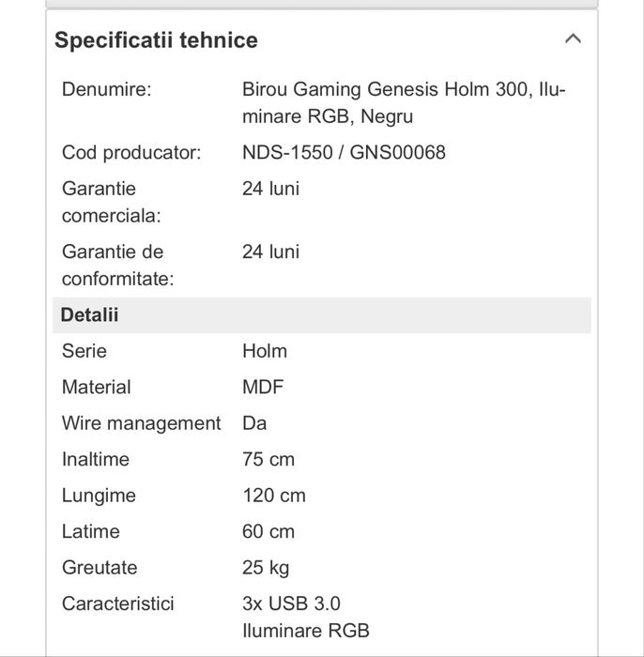Click the Material value MDF

[263, 387]
